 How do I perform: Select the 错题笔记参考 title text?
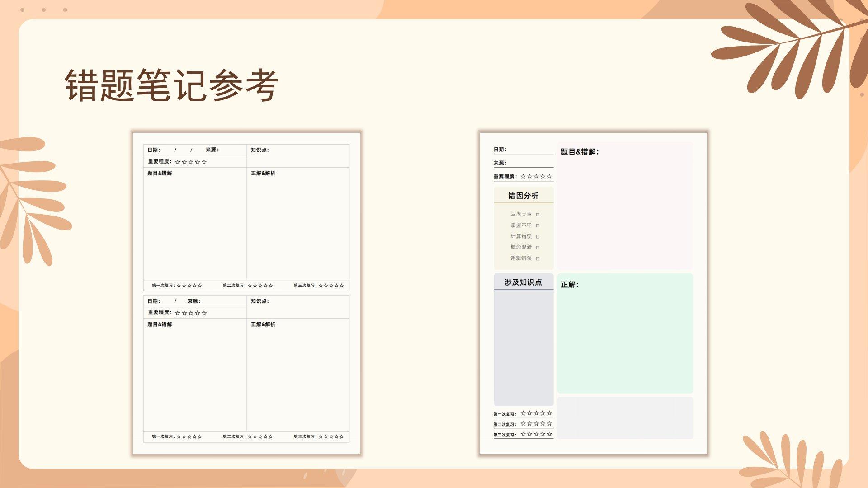click(x=171, y=85)
